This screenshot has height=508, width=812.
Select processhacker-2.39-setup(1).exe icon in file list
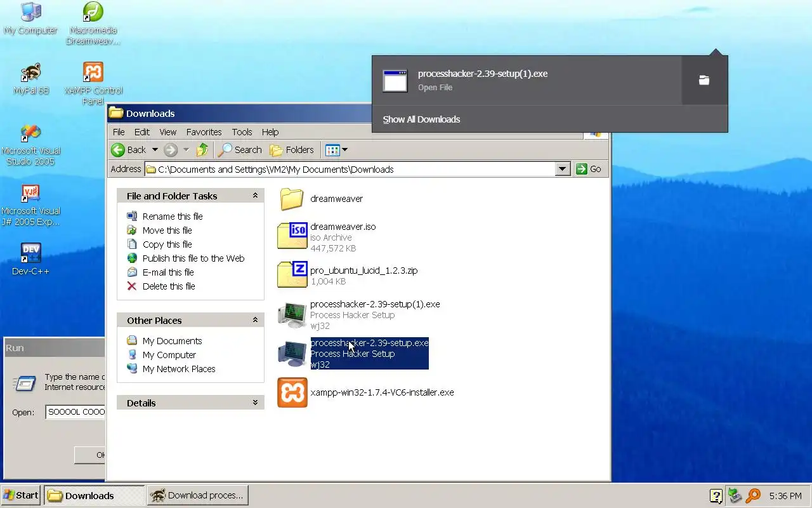click(292, 314)
